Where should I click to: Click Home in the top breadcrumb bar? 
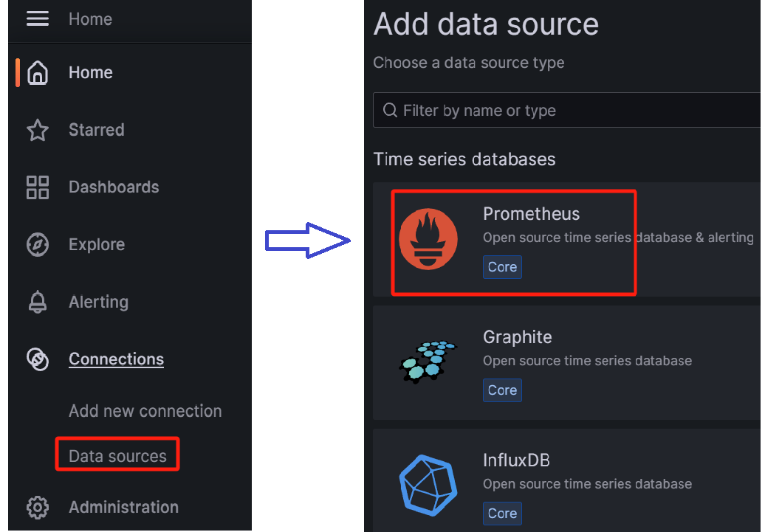[90, 18]
